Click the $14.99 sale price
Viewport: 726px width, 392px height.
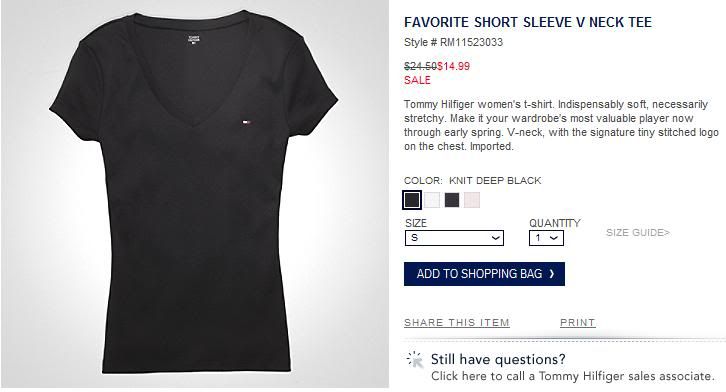[454, 66]
